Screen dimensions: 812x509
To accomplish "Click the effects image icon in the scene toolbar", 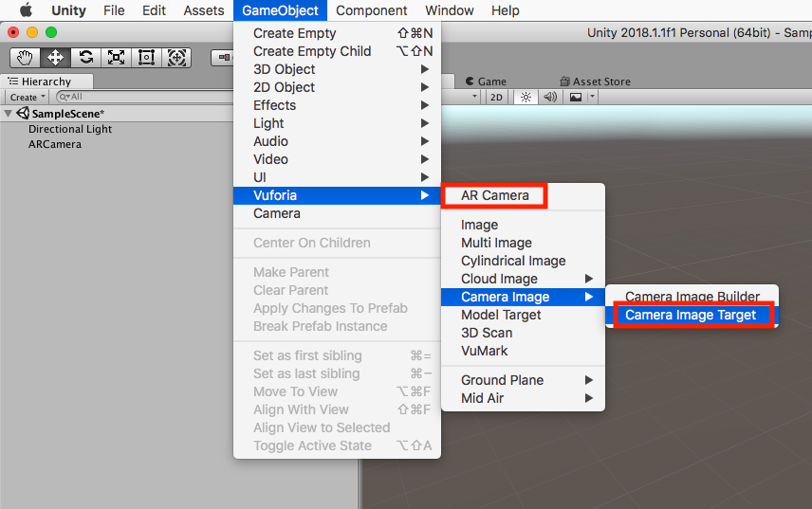I will tap(575, 97).
